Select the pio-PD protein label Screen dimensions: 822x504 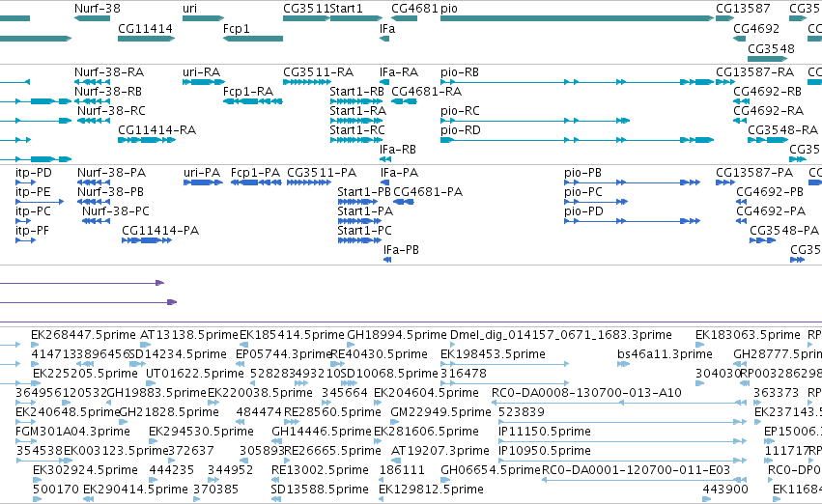click(x=583, y=211)
